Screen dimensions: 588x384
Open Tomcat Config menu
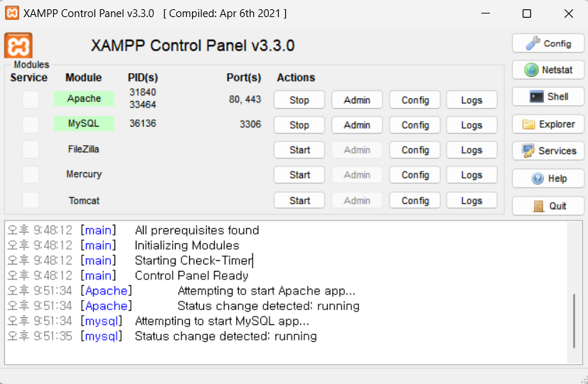pos(415,201)
